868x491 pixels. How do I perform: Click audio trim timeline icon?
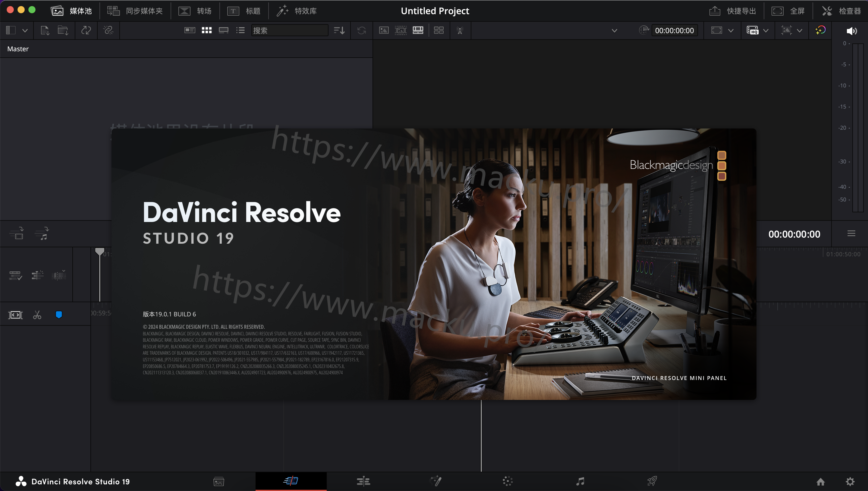37,276
